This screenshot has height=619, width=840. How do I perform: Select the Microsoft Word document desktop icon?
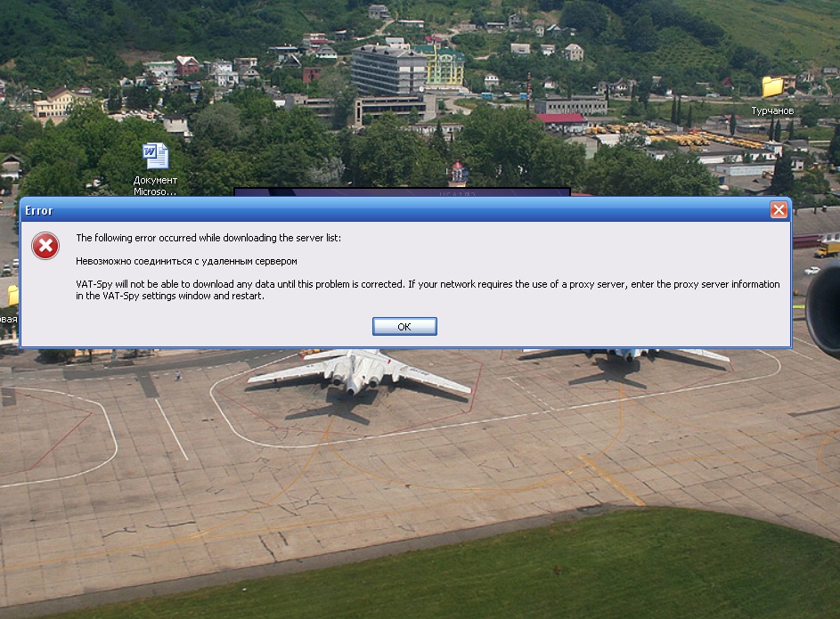pyautogui.click(x=155, y=156)
